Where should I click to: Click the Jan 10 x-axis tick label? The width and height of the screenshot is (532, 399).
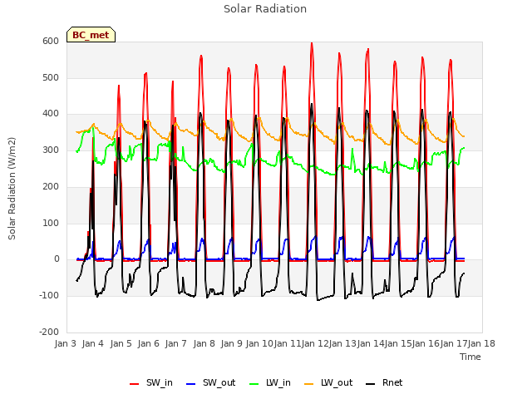tap(259, 343)
